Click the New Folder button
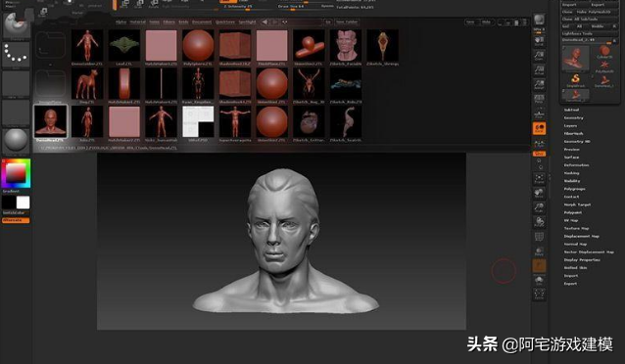The height and width of the screenshot is (364, 625). click(347, 22)
